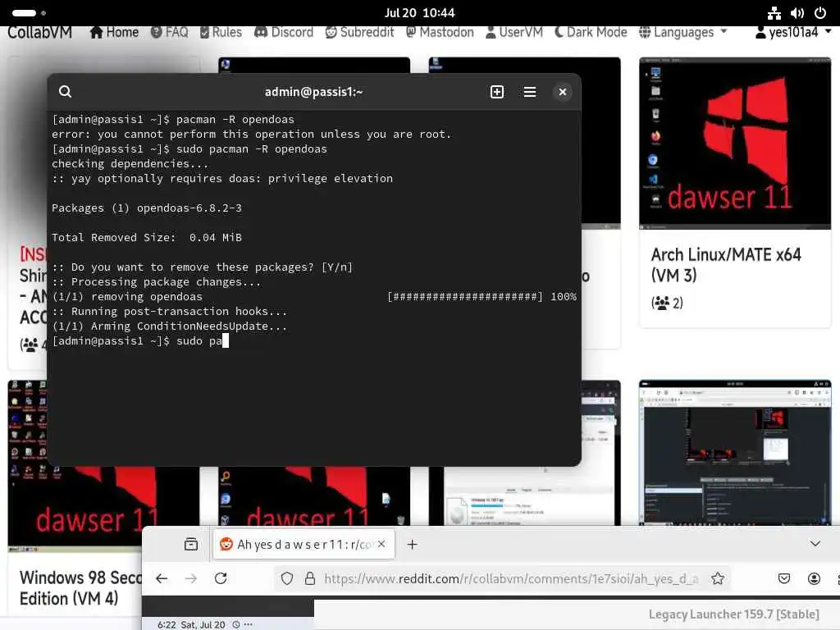
Task: Click the terminal command prompt line 'sudo pa'
Action: click(140, 340)
